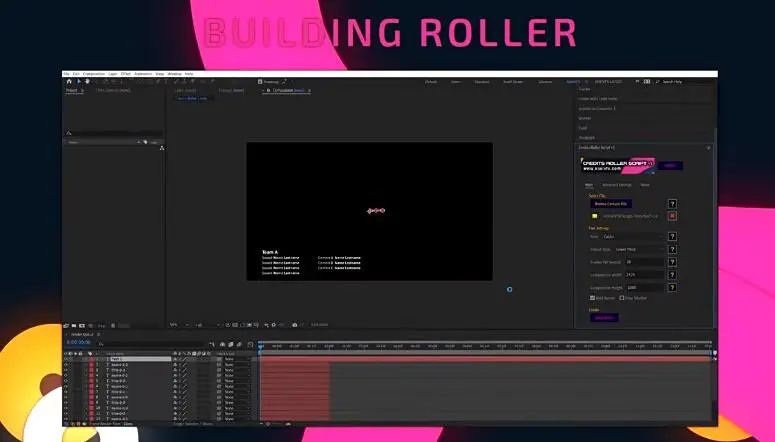Viewport: 775px width, 442px height.
Task: Click the yellow folder icon in script panel
Action: [594, 215]
